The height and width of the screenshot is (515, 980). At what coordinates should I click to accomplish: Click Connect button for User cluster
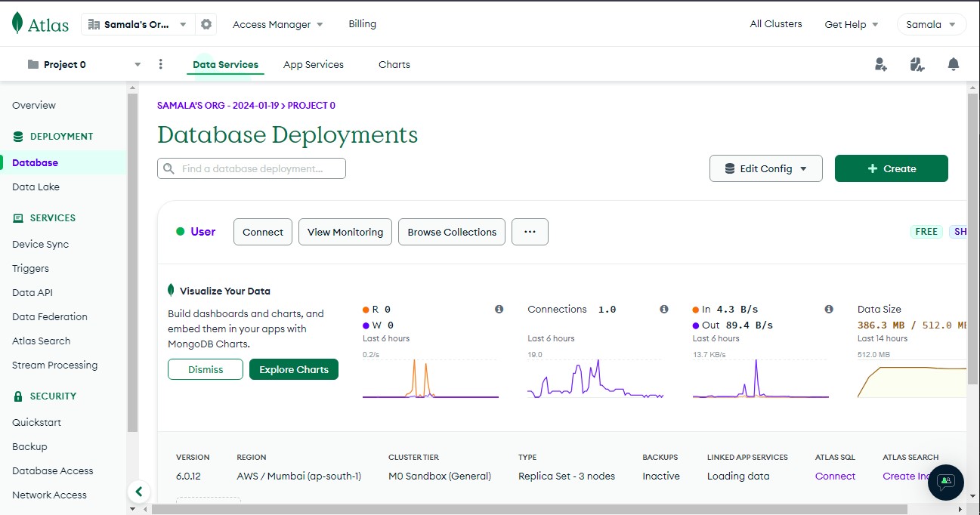pyautogui.click(x=263, y=232)
